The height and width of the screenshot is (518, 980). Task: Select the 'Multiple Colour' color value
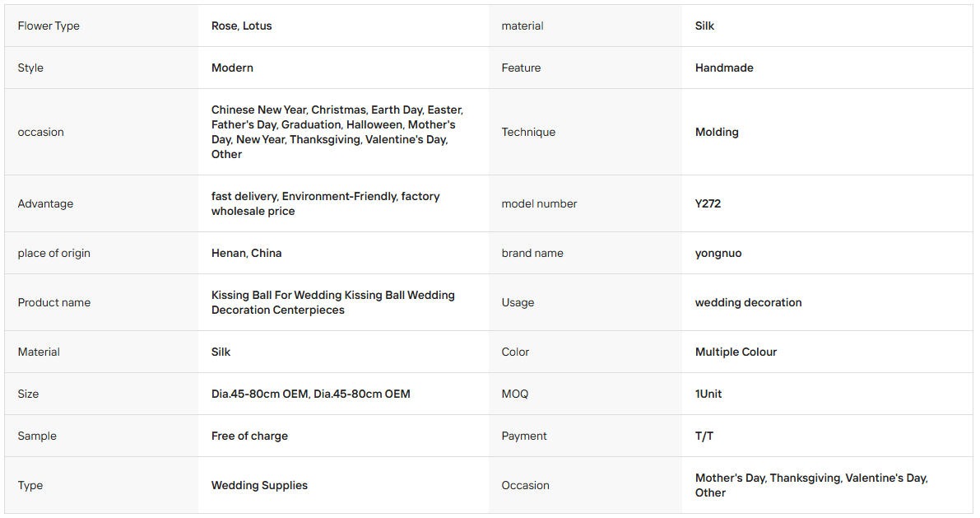[x=736, y=352]
